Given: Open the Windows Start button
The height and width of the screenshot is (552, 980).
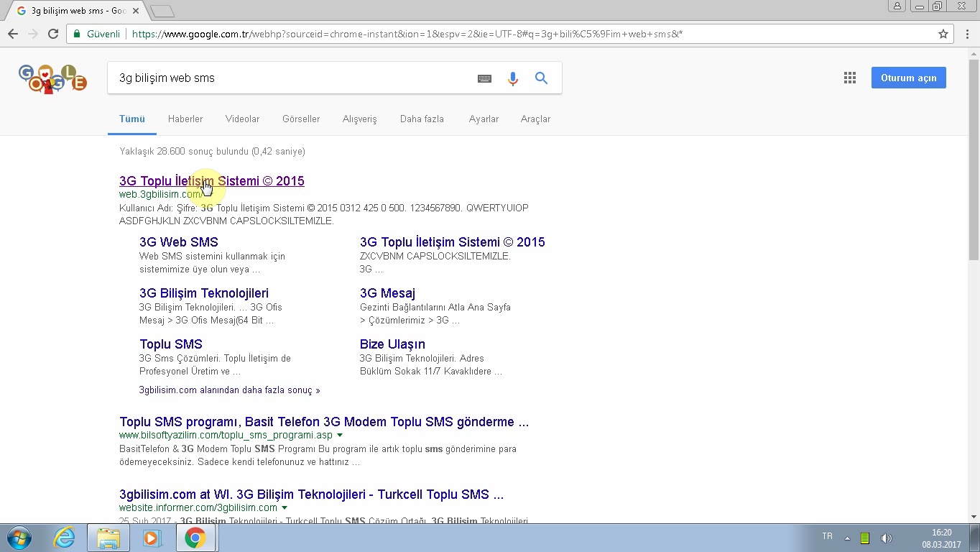Looking at the screenshot, I should (x=19, y=538).
